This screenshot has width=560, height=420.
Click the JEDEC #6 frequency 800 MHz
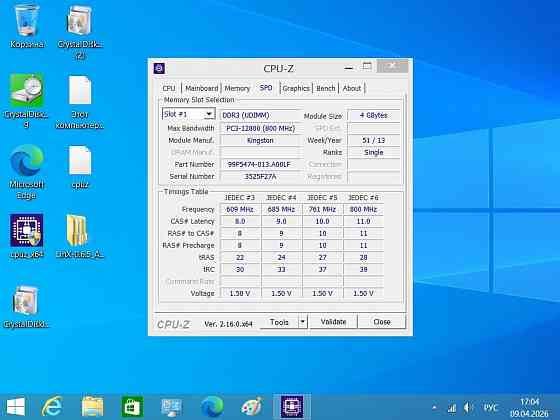tap(364, 209)
